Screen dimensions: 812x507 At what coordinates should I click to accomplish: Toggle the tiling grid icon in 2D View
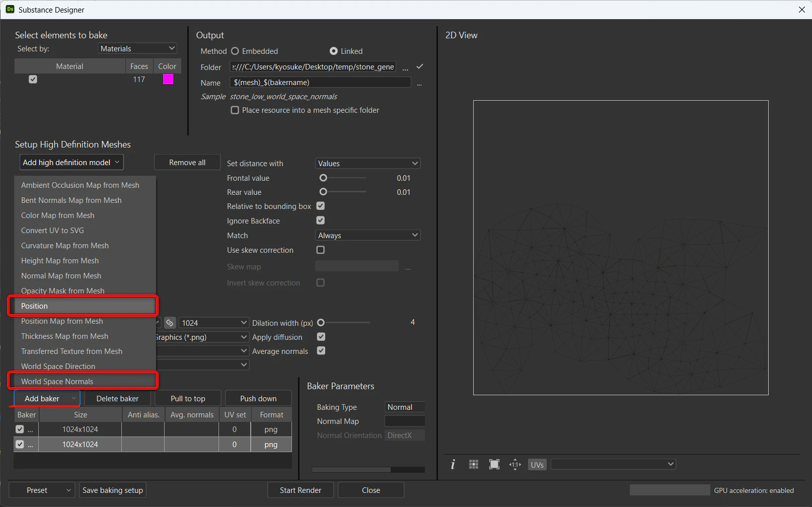click(x=474, y=464)
